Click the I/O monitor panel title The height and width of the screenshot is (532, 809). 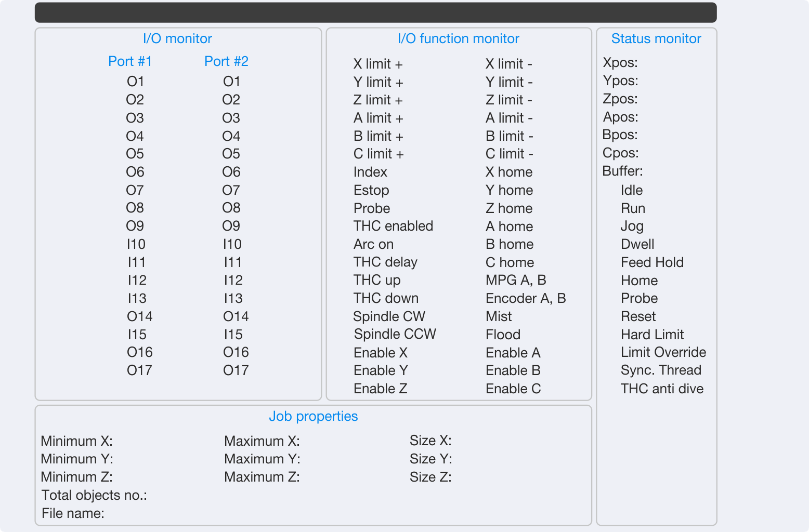pyautogui.click(x=177, y=38)
